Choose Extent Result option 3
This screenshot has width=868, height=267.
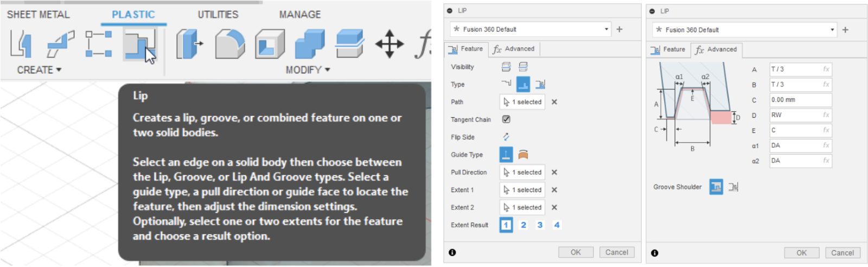[x=540, y=225]
